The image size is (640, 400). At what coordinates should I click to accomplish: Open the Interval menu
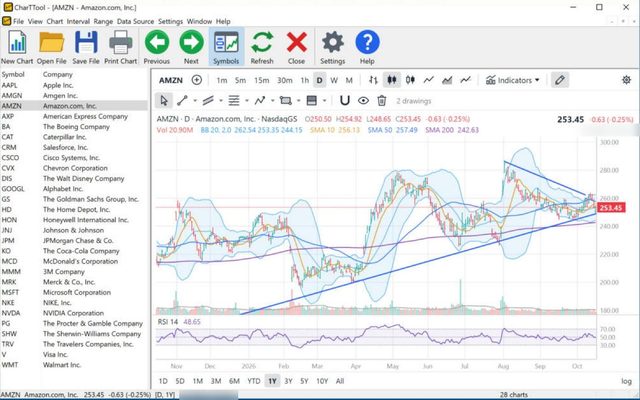[x=78, y=21]
